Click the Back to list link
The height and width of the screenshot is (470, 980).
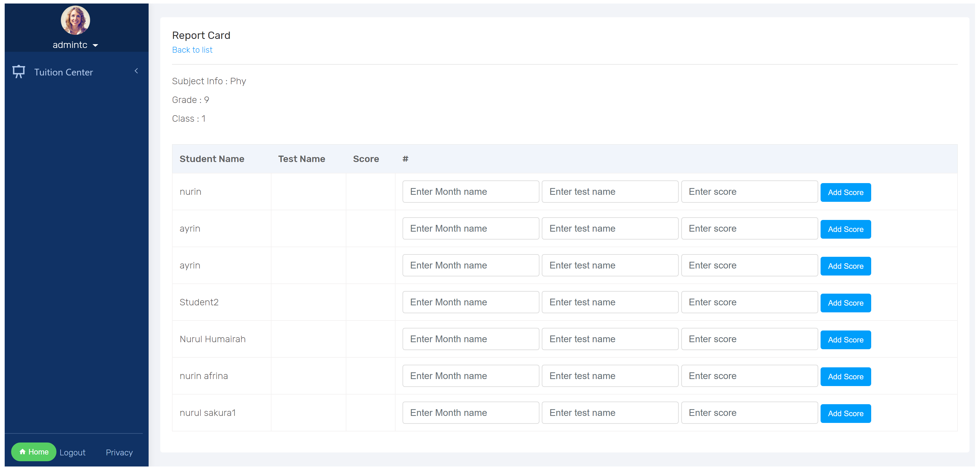[x=192, y=50]
